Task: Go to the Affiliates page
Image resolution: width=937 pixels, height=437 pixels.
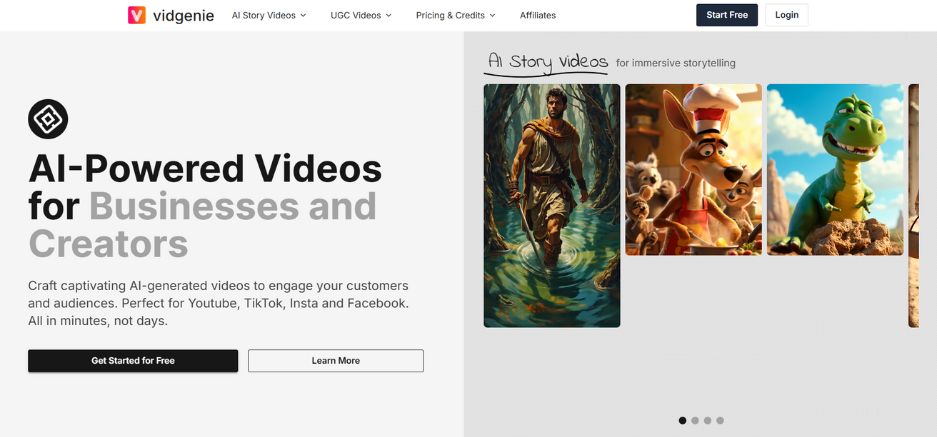Action: (538, 16)
